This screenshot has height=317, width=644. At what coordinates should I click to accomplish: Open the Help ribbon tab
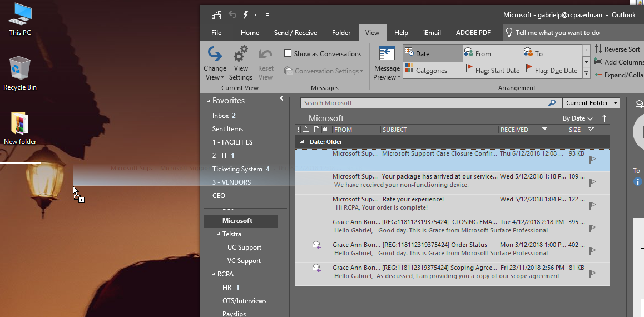tap(401, 33)
